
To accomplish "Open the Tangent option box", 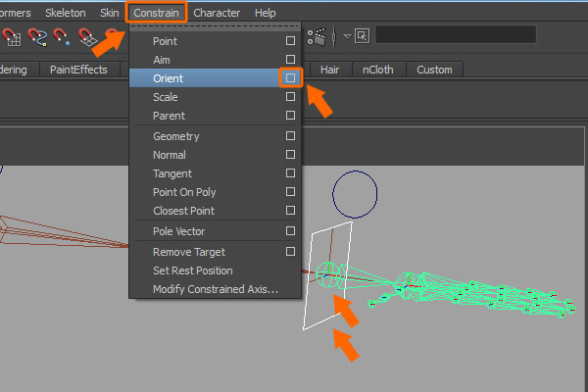I will pos(290,172).
